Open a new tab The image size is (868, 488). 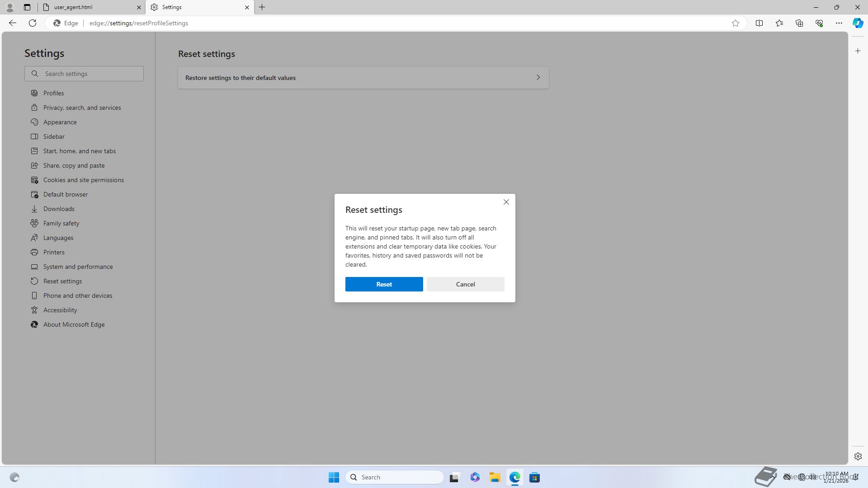click(x=262, y=7)
